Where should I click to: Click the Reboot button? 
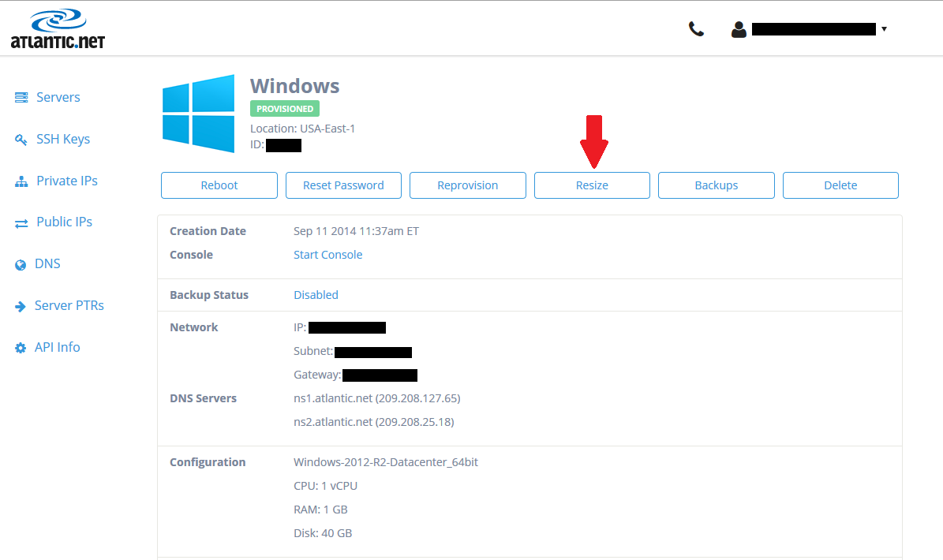(219, 185)
